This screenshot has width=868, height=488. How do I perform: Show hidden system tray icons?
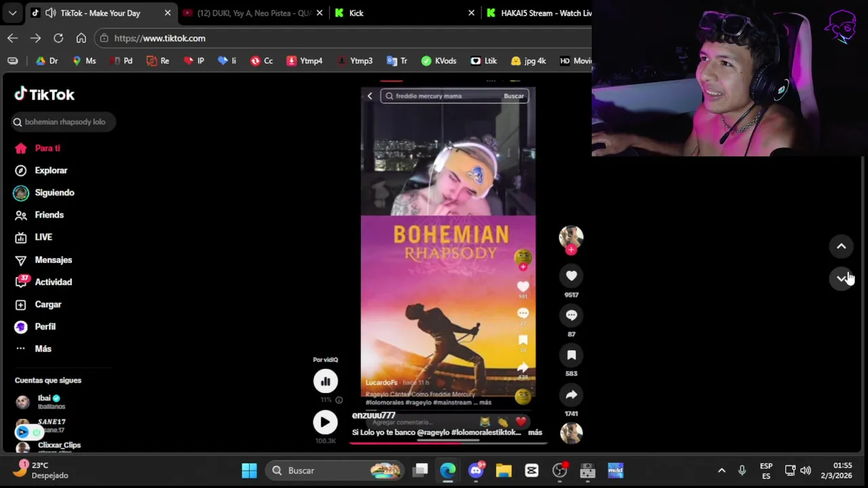[722, 470]
